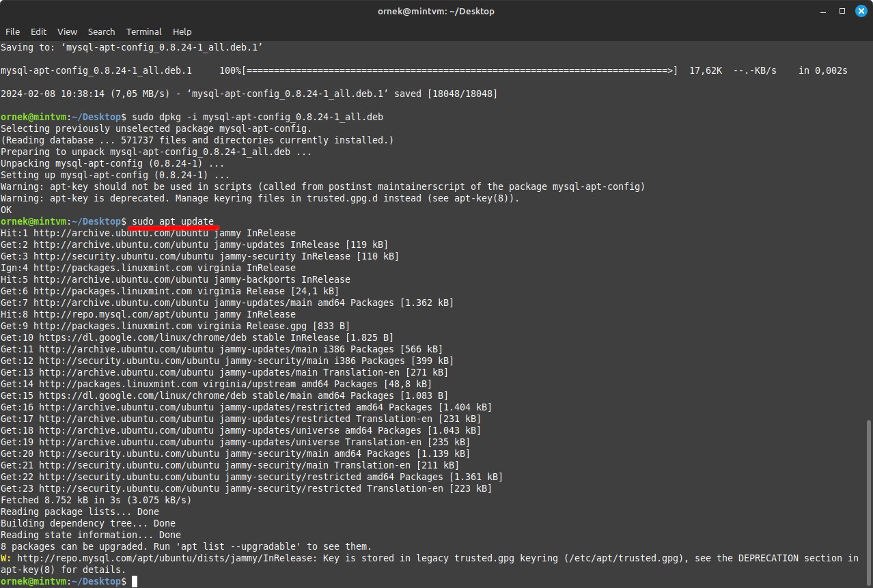
Task: Click the 'Saving to:' mysql-apt-config line
Action: click(x=132, y=47)
